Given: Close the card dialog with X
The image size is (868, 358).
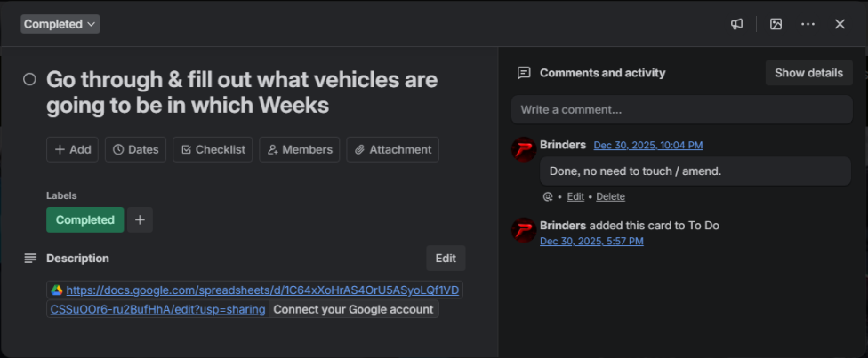Looking at the screenshot, I should [840, 24].
